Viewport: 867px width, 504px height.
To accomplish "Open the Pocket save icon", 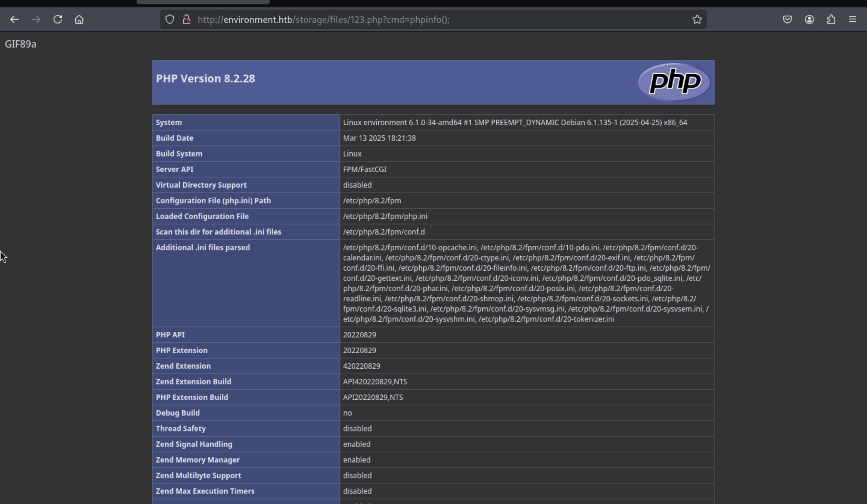I will [787, 20].
